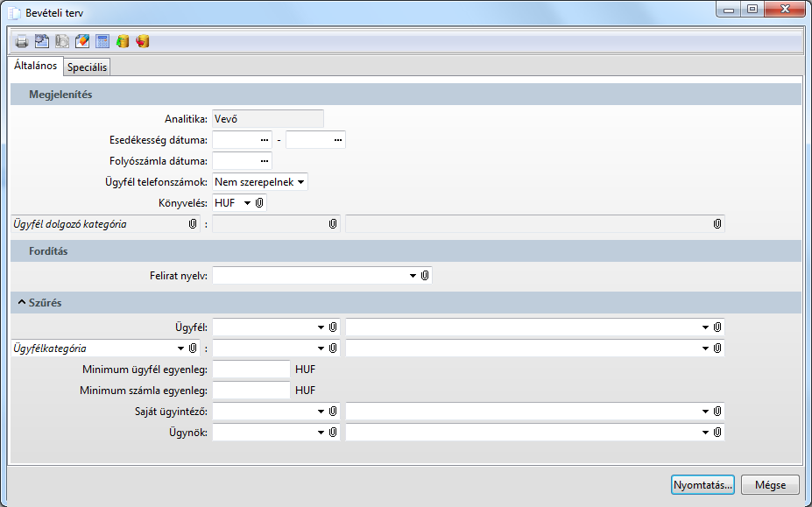Click paperclip in the Ügyfél code field
812x507 pixels.
pos(333,327)
